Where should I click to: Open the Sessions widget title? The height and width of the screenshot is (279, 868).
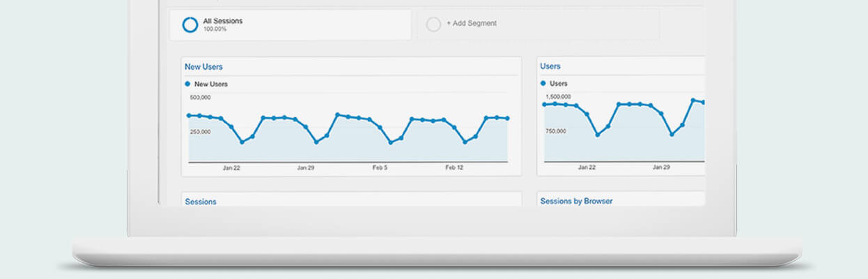[201, 202]
